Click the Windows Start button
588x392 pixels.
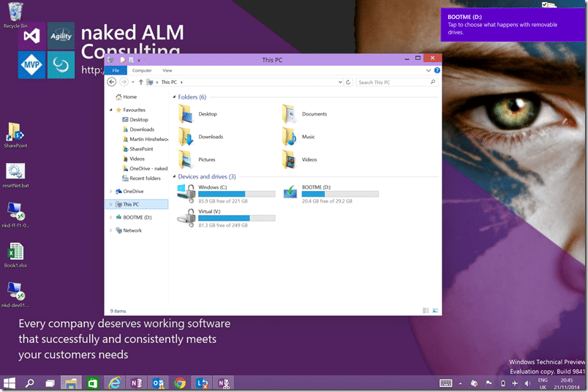click(10, 383)
